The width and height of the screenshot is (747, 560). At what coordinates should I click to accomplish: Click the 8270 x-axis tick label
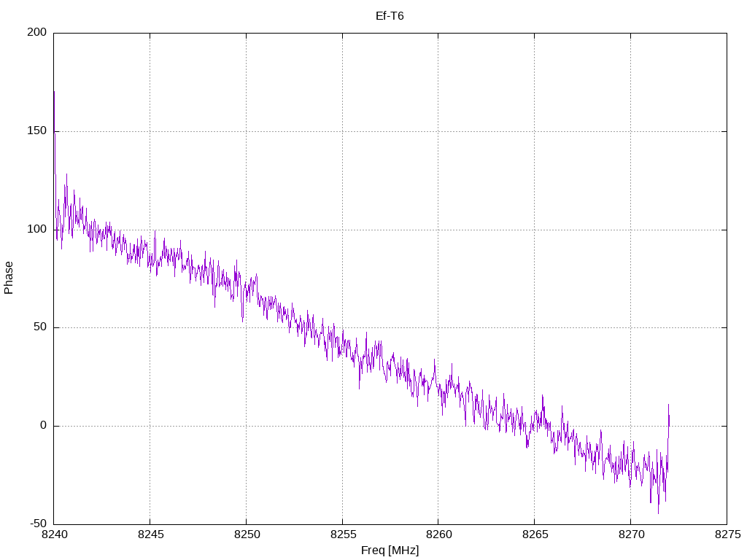tap(631, 534)
